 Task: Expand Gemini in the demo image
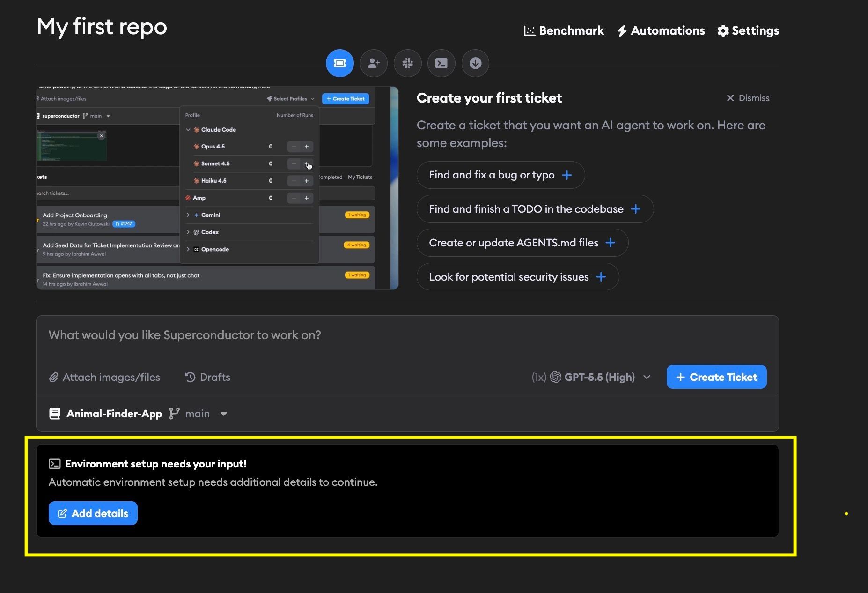188,215
